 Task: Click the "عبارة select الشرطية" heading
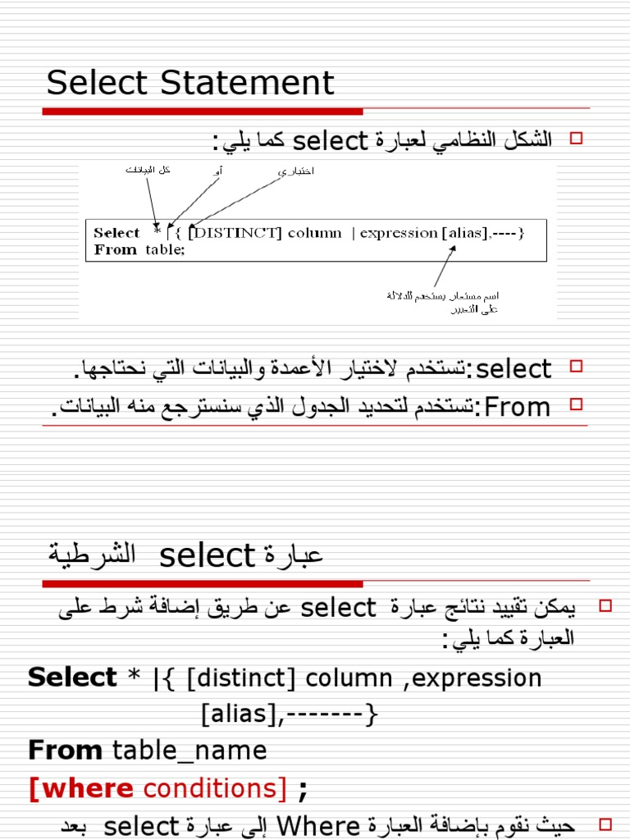(185, 555)
